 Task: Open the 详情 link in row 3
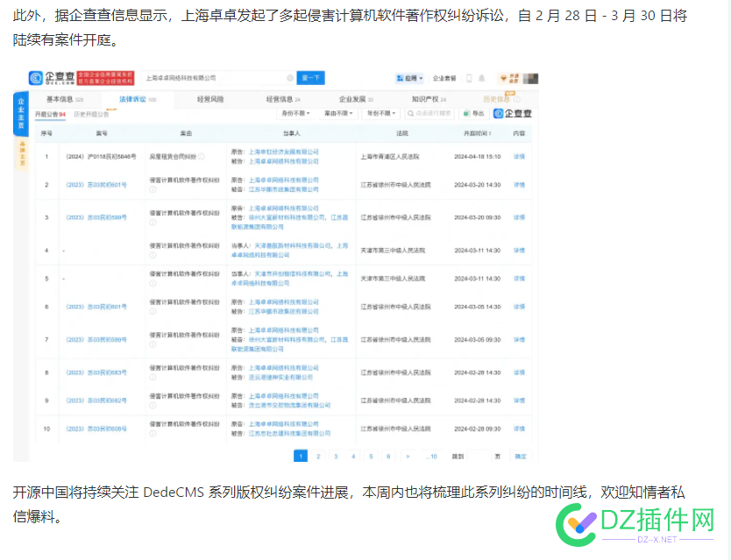pos(519,217)
